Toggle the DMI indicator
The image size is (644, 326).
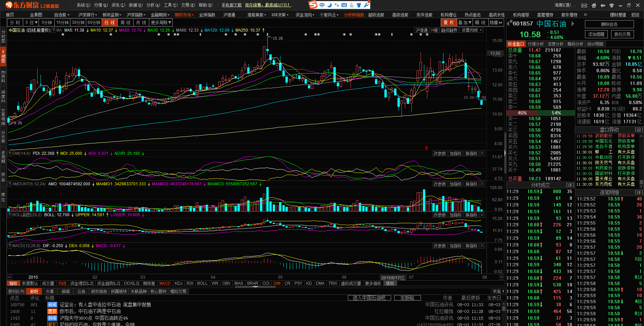coord(277,283)
